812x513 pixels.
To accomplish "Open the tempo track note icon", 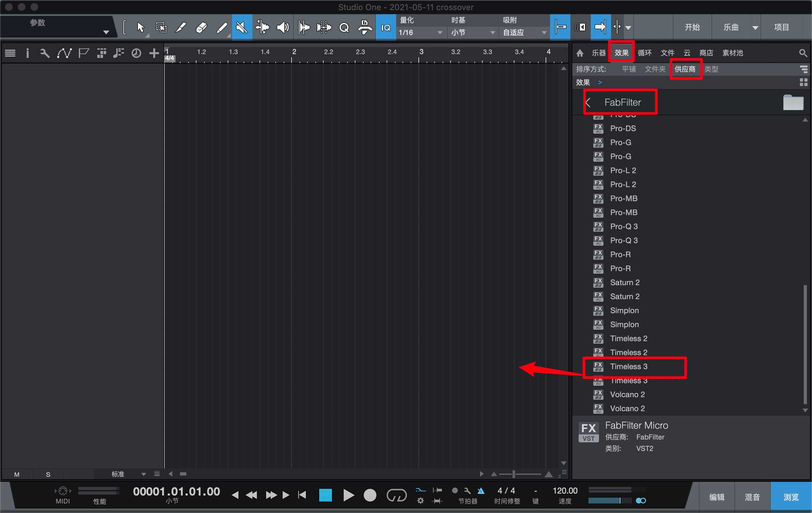I will [118, 53].
